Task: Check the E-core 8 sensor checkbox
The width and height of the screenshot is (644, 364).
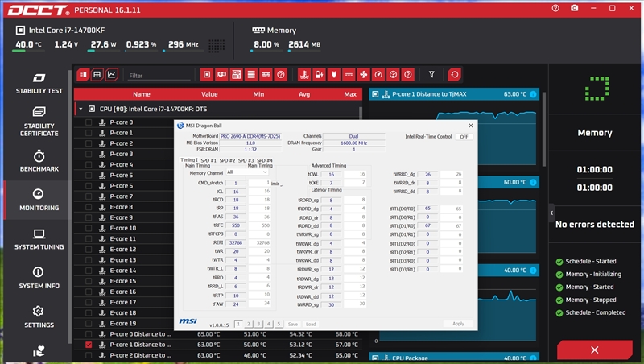Action: coord(89,207)
